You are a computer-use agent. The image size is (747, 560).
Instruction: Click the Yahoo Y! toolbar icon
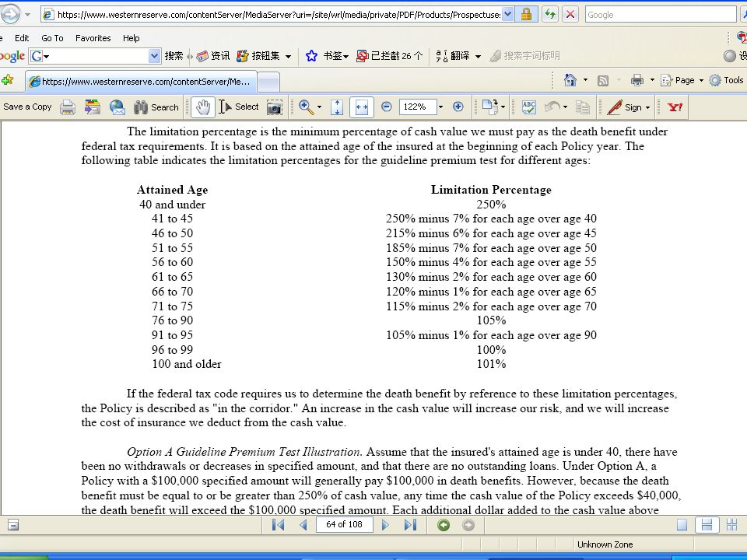(x=675, y=107)
